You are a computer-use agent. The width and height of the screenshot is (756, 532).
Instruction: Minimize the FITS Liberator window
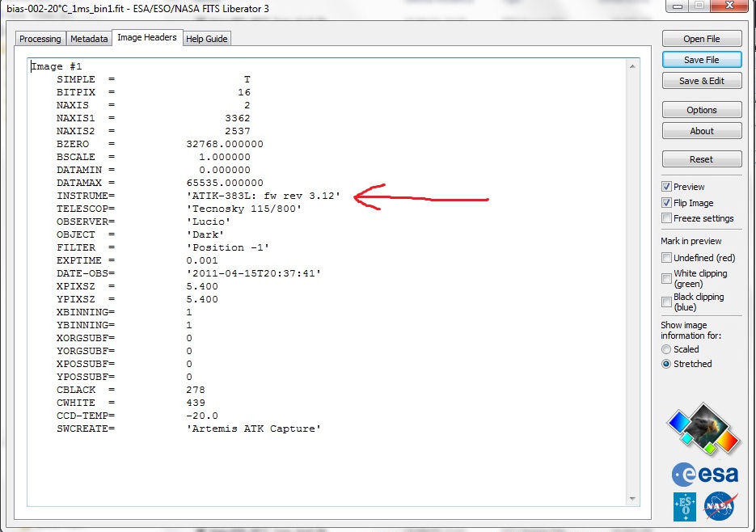[x=678, y=6]
